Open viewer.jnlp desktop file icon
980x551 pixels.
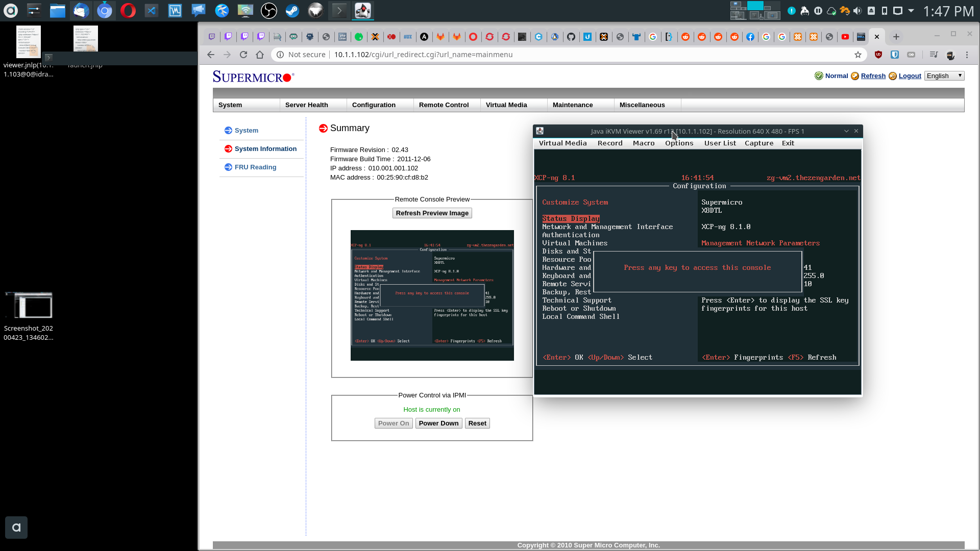(x=29, y=51)
